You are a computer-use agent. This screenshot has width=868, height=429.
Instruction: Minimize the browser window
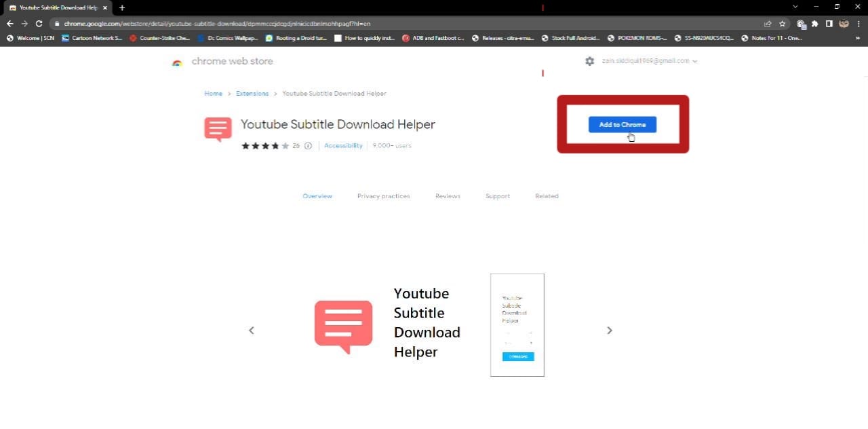coord(816,7)
